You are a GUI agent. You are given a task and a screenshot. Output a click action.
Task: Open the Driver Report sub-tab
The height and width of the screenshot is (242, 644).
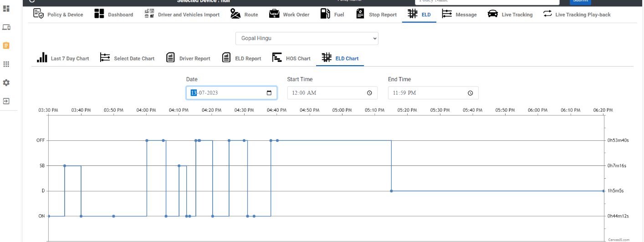click(188, 58)
